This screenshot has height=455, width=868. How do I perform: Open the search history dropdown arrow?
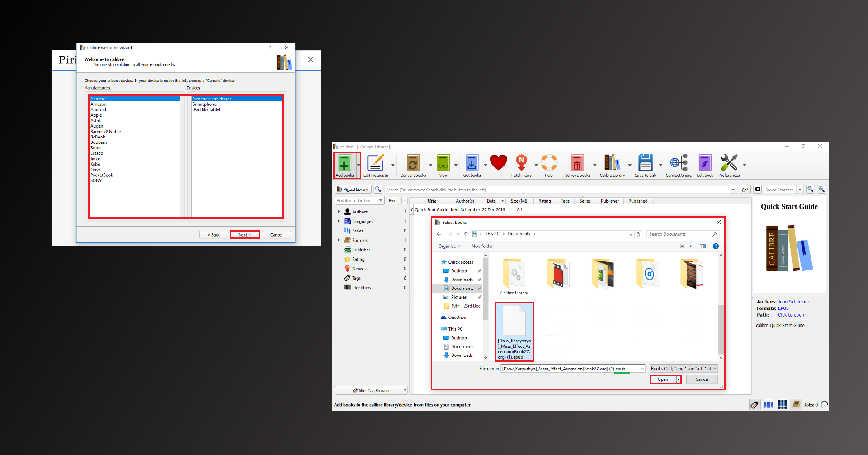point(733,190)
